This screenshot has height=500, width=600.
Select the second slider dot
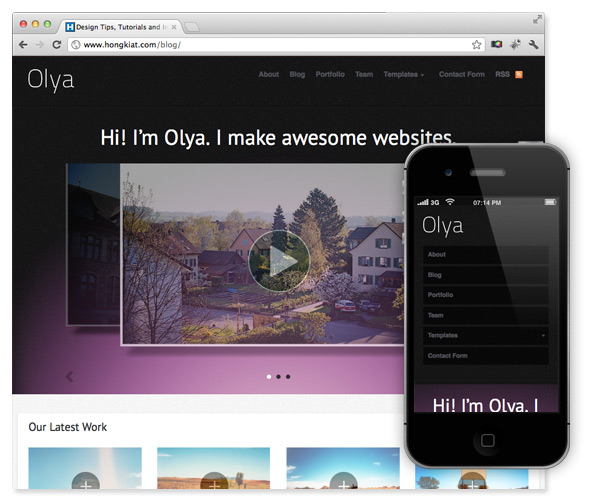pos(279,377)
